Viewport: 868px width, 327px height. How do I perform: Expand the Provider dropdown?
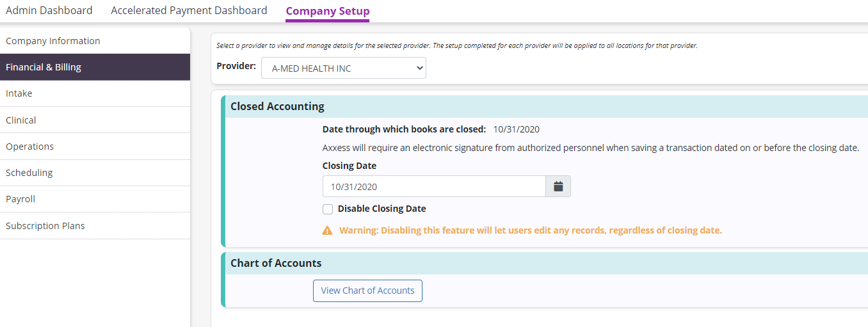[x=343, y=68]
